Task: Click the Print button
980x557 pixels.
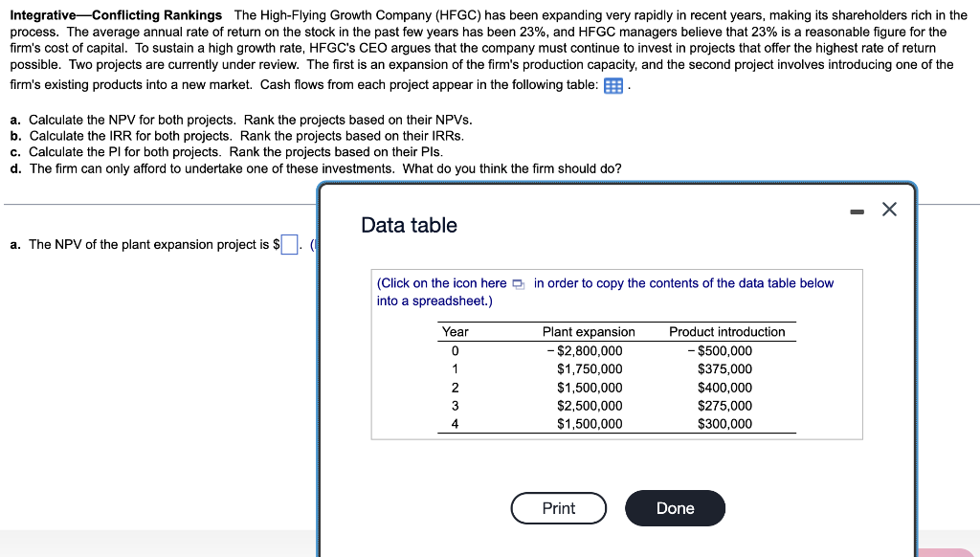Action: [559, 508]
